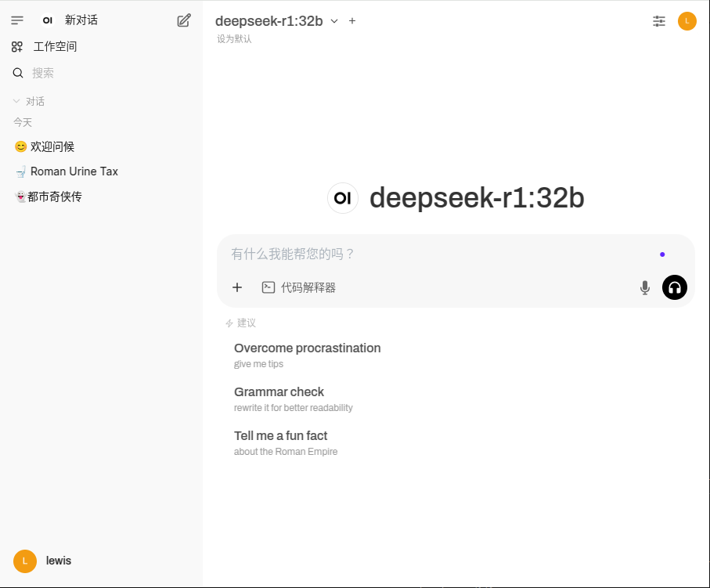Click the OI logo next to 新对话
The width and height of the screenshot is (710, 588).
(x=48, y=20)
